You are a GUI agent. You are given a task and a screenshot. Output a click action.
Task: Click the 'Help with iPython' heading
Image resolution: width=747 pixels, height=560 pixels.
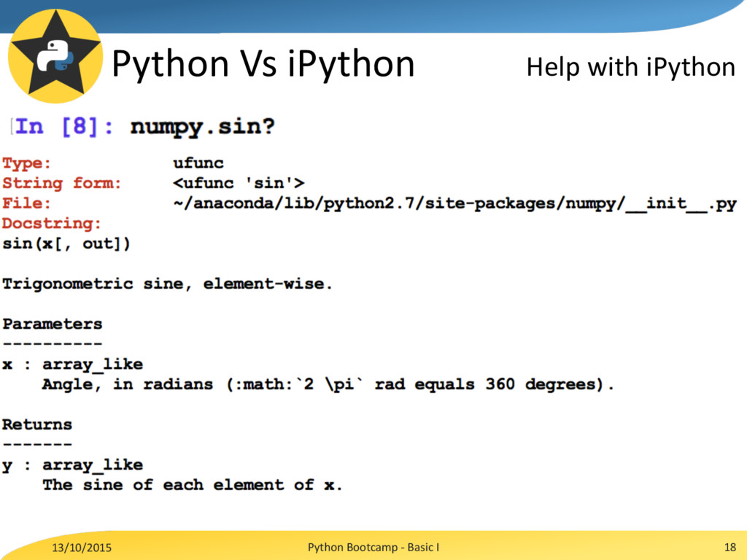tap(631, 67)
